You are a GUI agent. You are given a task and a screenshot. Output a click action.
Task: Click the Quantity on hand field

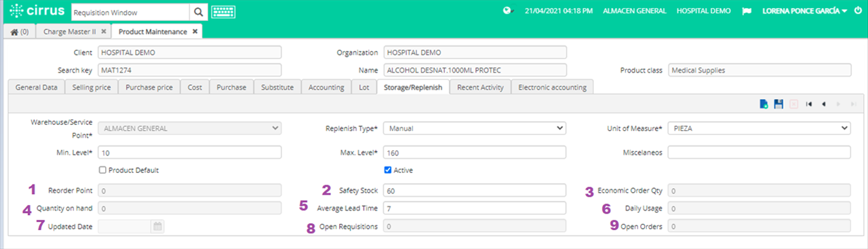190,208
